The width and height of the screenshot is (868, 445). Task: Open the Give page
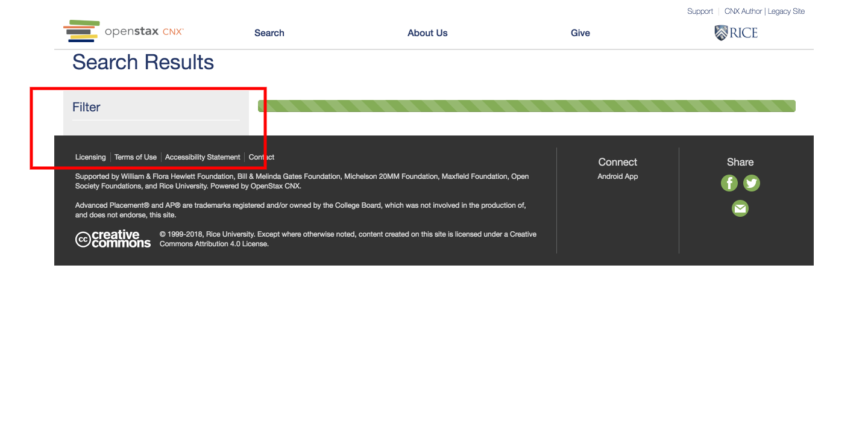click(580, 33)
